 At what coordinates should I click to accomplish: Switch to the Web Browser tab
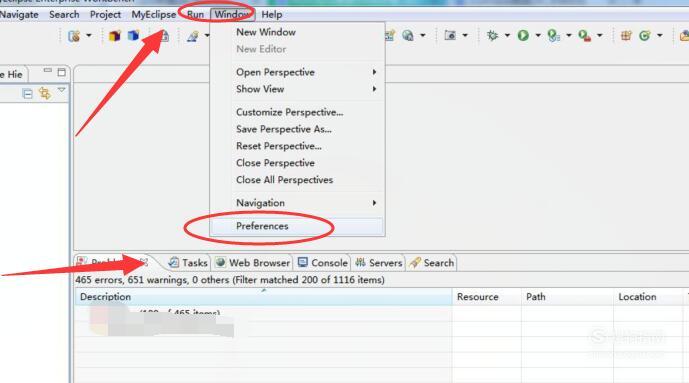click(x=253, y=263)
